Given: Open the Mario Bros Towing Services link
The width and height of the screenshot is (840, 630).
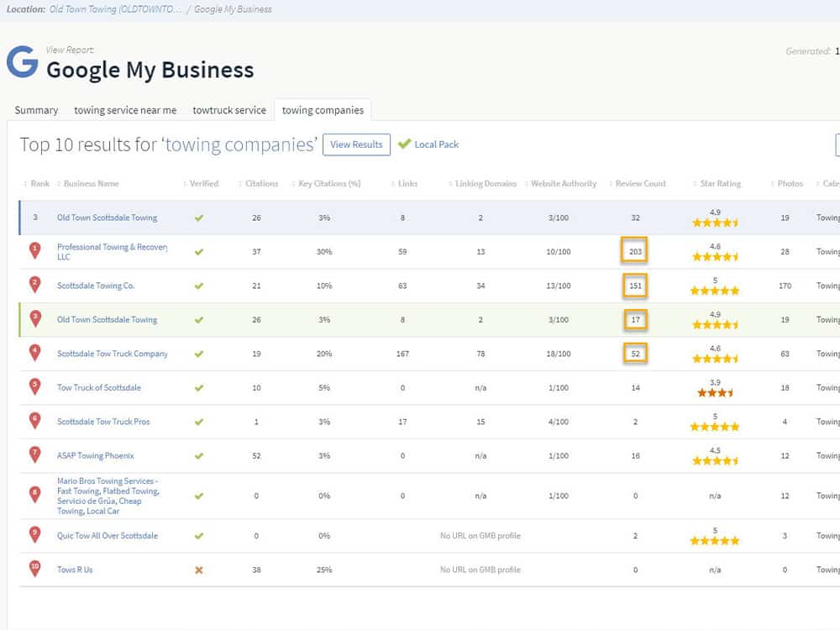Looking at the screenshot, I should coord(108,496).
